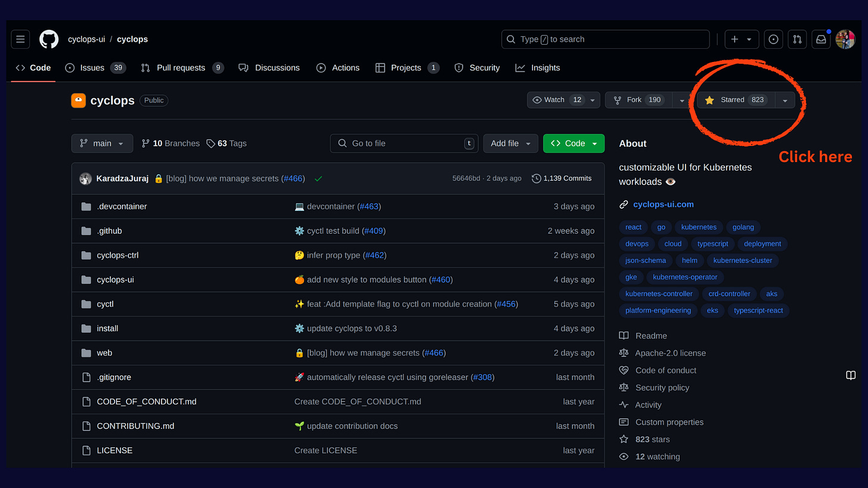This screenshot has height=488, width=868.
Task: Open the Security tab
Action: (x=477, y=68)
